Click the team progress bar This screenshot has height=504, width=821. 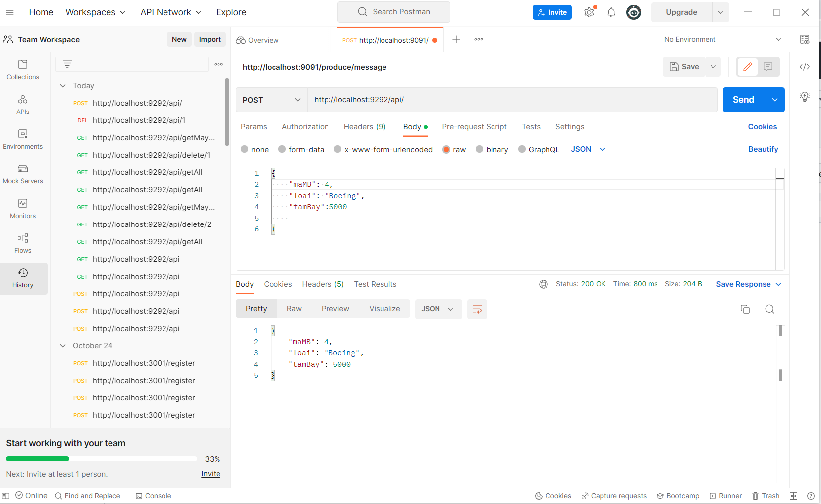102,459
